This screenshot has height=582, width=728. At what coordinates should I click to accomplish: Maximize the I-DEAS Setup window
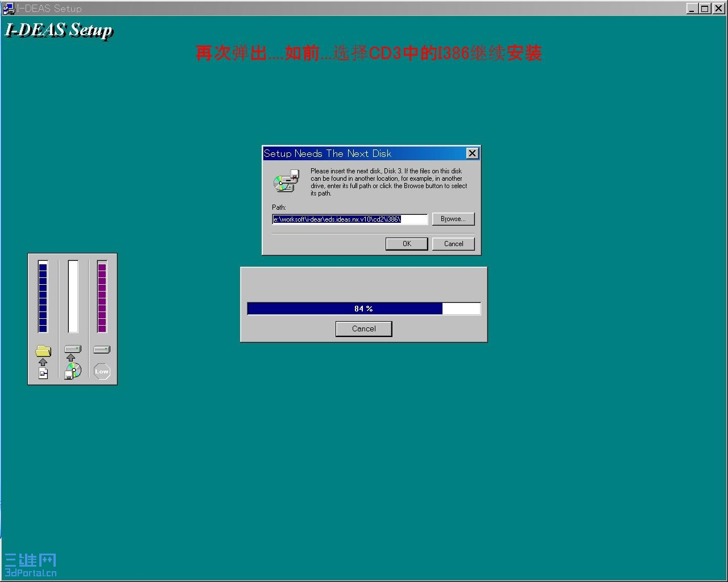704,9
